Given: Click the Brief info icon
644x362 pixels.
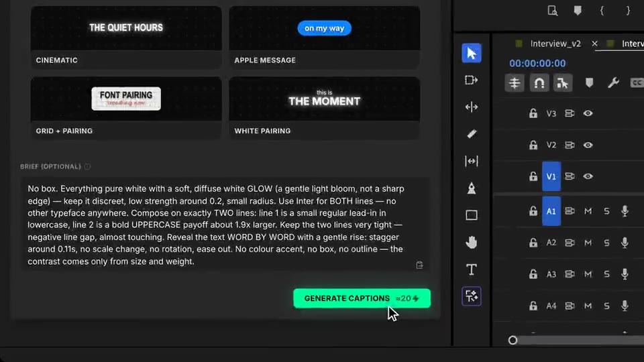Looking at the screenshot, I should (x=87, y=167).
